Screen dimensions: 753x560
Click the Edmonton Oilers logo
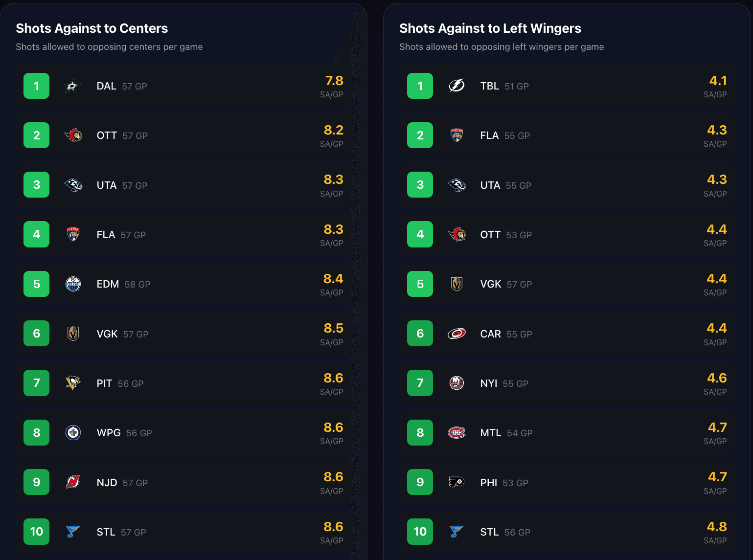click(x=73, y=284)
